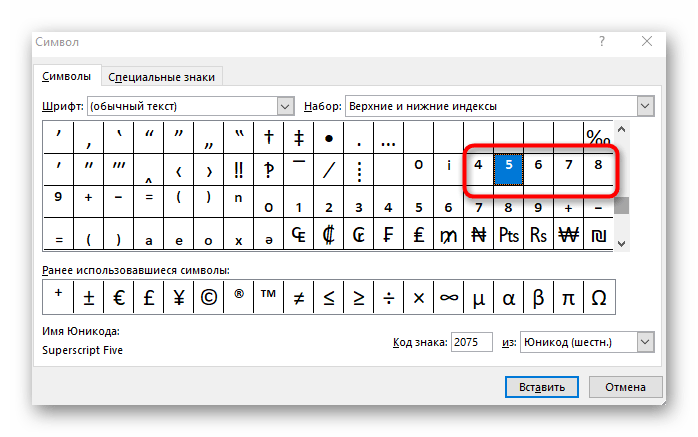
Task: Select the superscript five symbol
Action: coord(508,170)
